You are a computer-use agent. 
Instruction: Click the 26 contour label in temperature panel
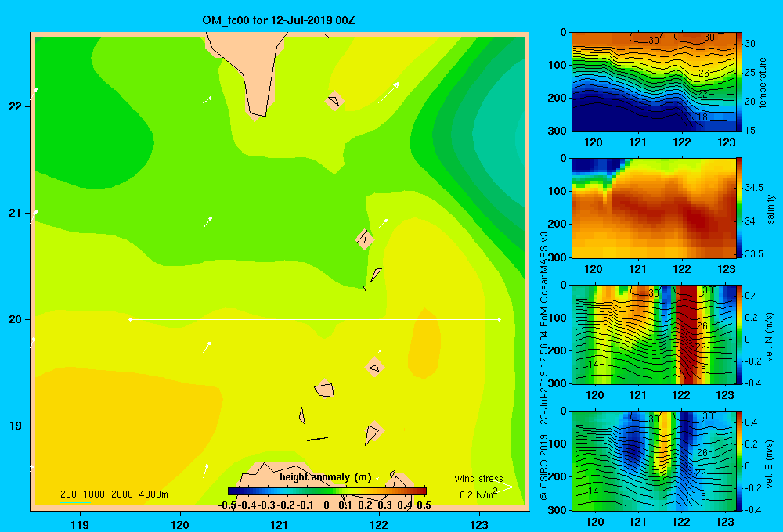(704, 74)
